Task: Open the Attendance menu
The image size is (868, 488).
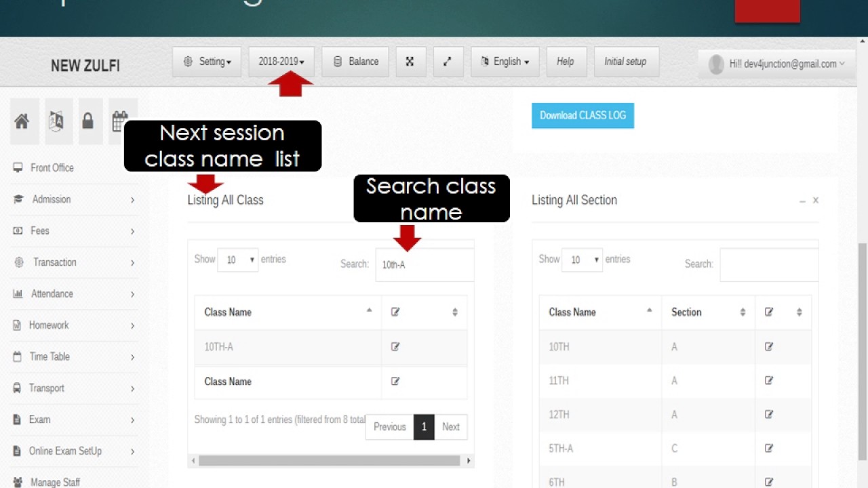Action: (x=74, y=294)
